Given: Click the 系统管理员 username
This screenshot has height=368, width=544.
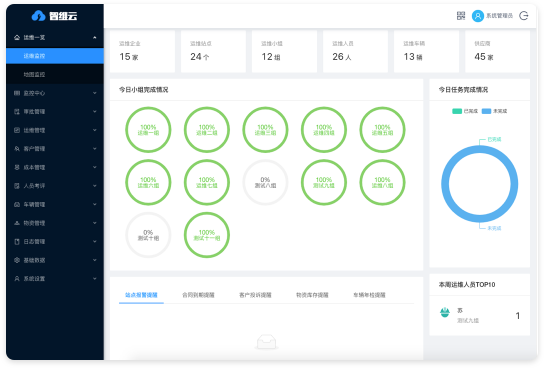Looking at the screenshot, I should (x=499, y=16).
